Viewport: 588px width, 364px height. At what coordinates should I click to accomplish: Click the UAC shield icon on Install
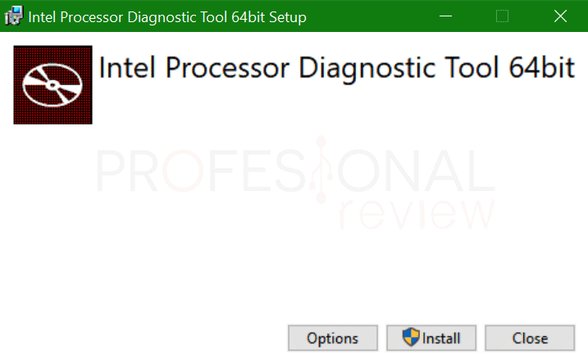[411, 337]
